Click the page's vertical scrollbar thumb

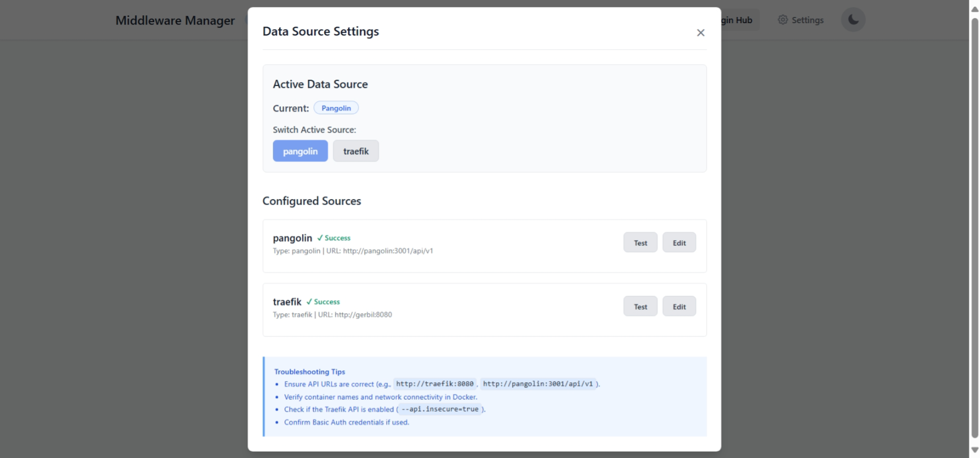pos(974,226)
